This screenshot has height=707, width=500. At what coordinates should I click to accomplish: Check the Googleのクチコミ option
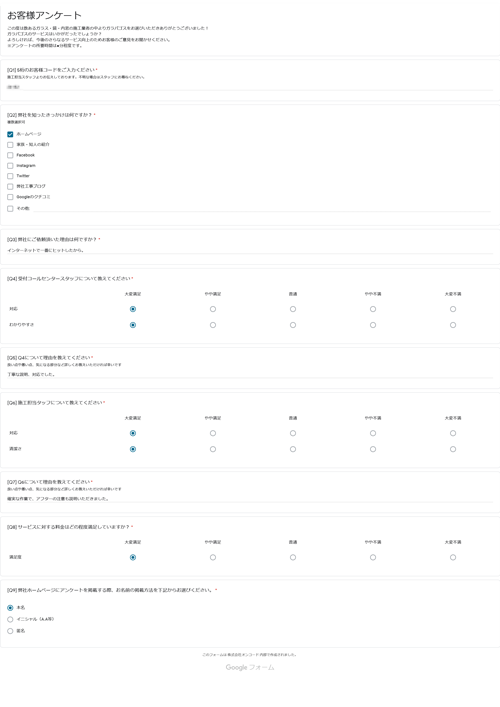coord(10,197)
